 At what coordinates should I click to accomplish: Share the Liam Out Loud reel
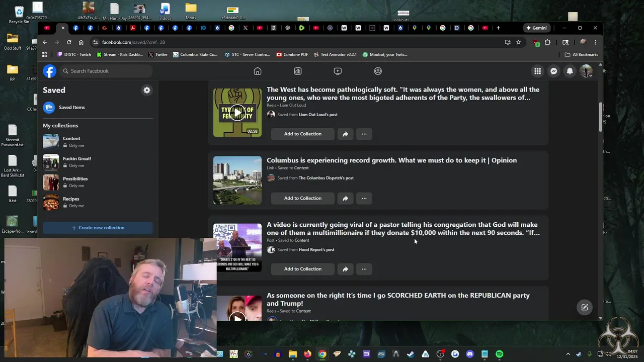345,134
